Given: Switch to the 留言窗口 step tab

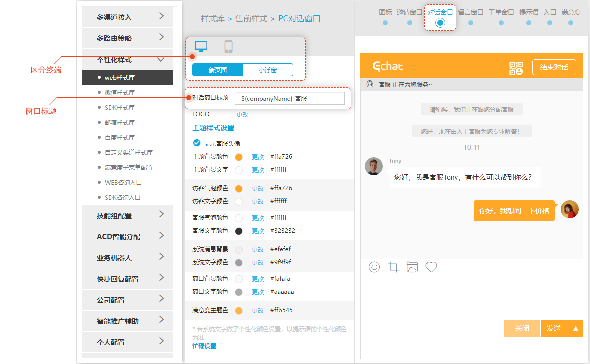Looking at the screenshot, I should pyautogui.click(x=470, y=12).
